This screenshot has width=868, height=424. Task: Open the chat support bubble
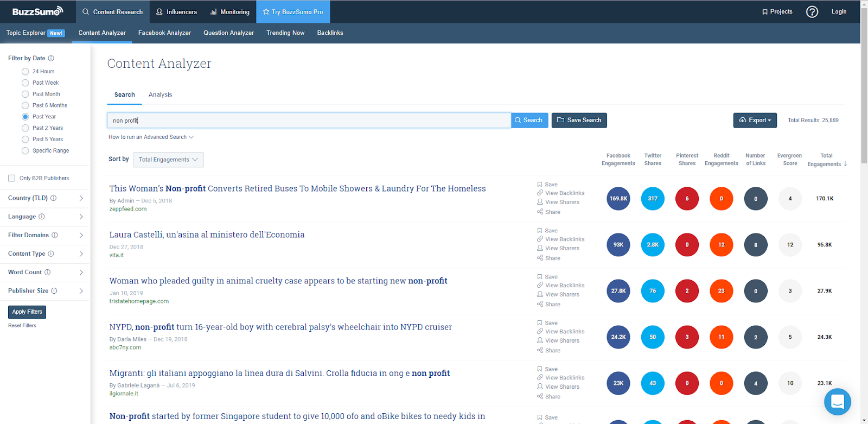click(838, 402)
